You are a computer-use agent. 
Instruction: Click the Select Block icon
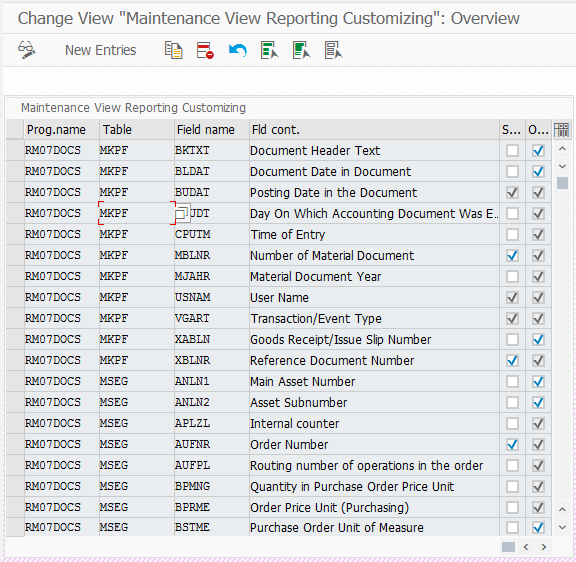(301, 50)
